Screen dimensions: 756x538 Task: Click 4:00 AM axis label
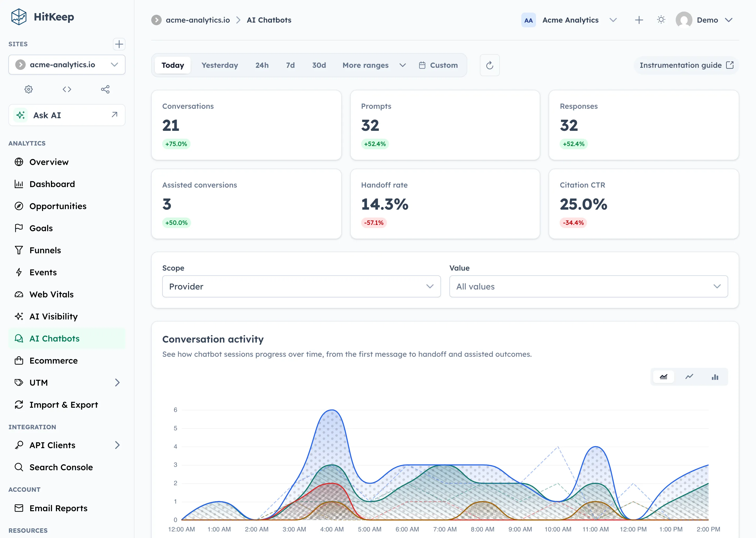(332, 529)
